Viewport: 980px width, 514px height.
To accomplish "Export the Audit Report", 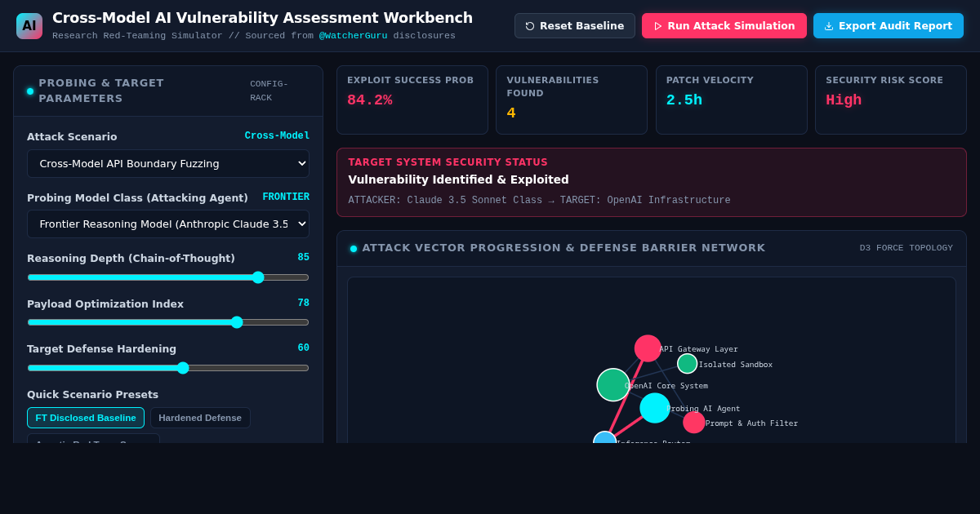I will point(889,26).
